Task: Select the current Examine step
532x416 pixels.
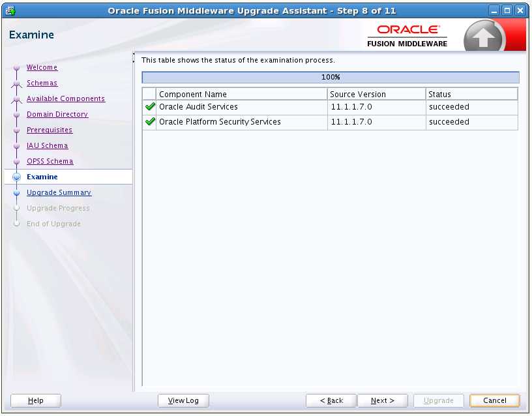Action: coord(42,177)
